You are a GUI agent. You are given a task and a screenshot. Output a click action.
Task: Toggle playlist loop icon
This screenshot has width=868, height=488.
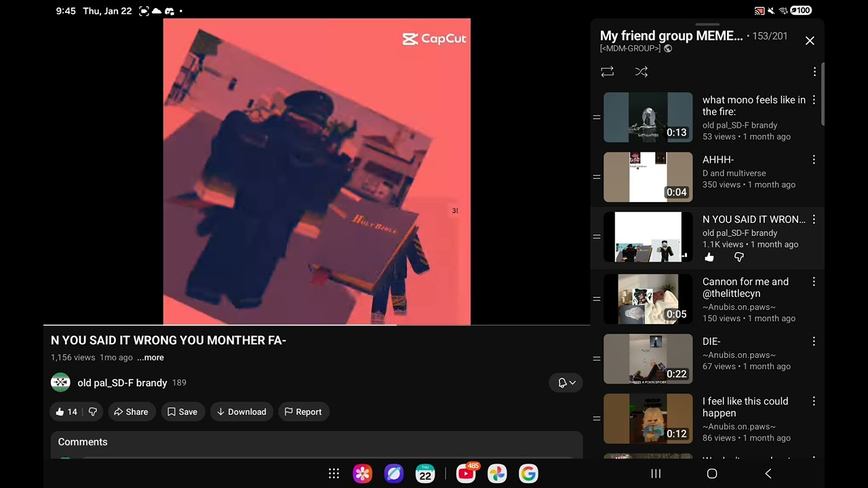coord(607,72)
